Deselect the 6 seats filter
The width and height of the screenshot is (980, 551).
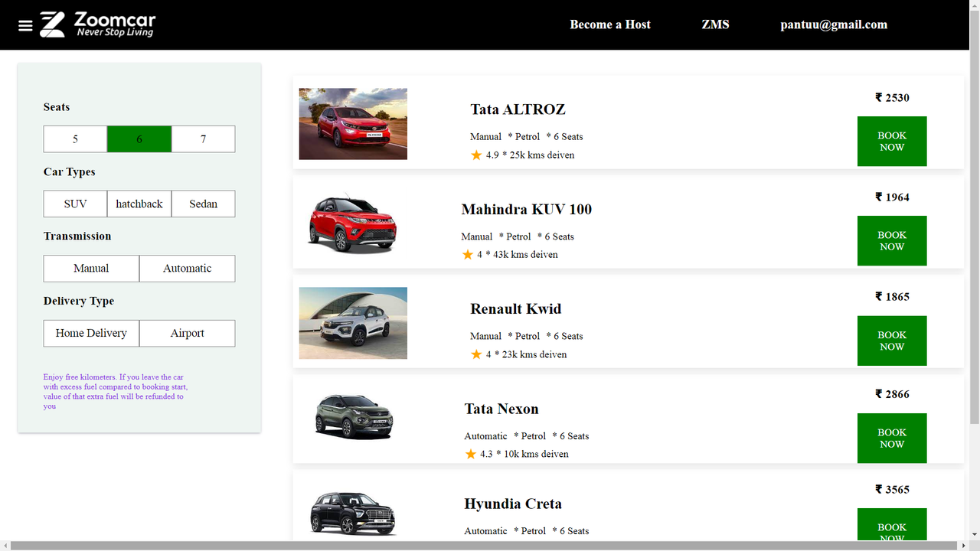(x=139, y=139)
